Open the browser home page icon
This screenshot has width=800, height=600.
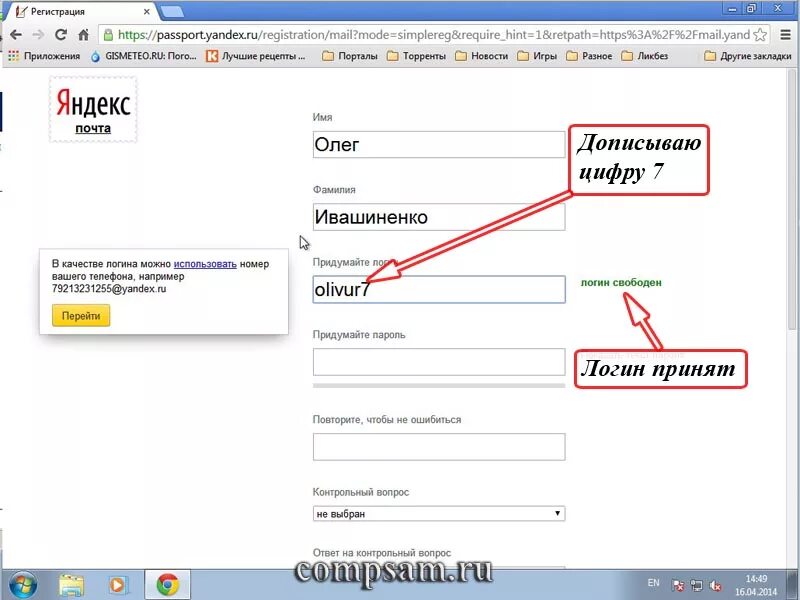tap(84, 35)
